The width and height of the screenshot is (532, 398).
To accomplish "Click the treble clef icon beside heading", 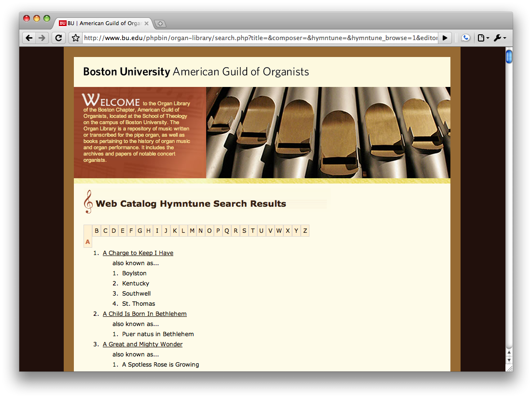I will tap(88, 202).
